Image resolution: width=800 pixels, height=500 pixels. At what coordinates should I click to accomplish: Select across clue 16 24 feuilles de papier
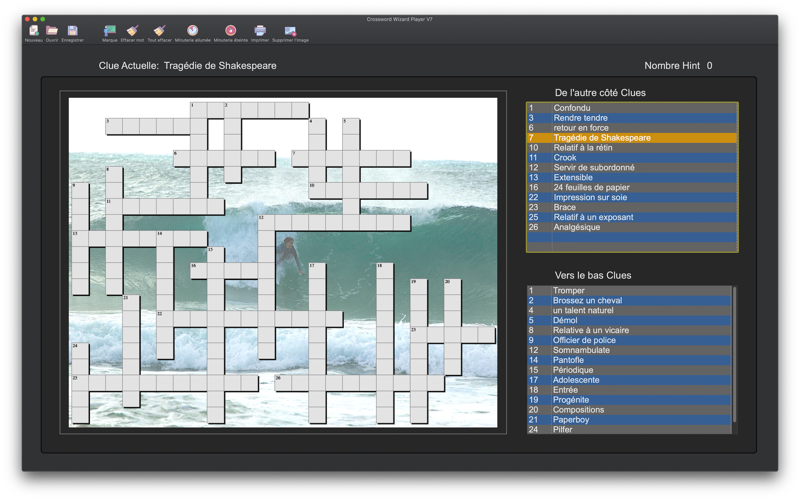pos(632,187)
